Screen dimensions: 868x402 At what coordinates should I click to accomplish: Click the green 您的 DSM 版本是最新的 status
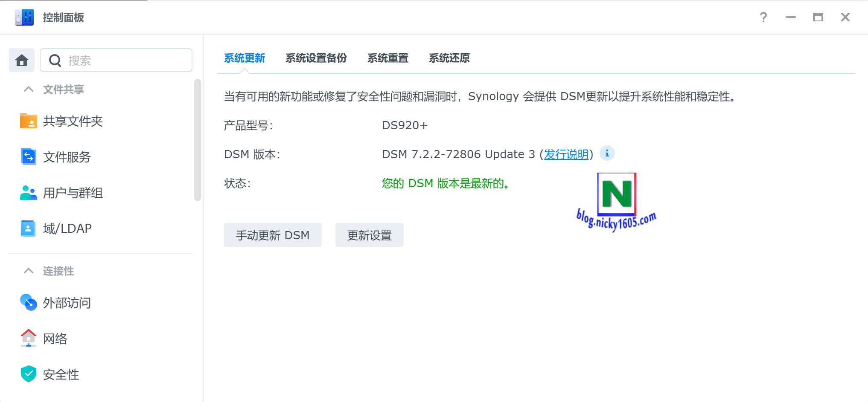(446, 183)
